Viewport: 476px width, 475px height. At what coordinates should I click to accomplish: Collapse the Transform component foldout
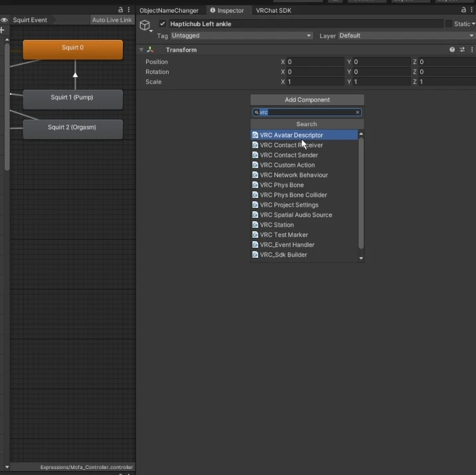click(x=141, y=50)
